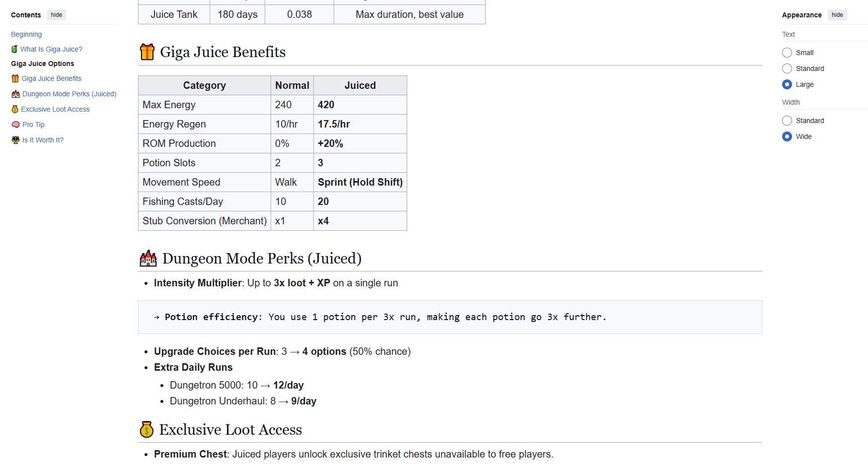This screenshot has height=464, width=868.
Task: Click the Juiced column header in table
Action: (360, 85)
